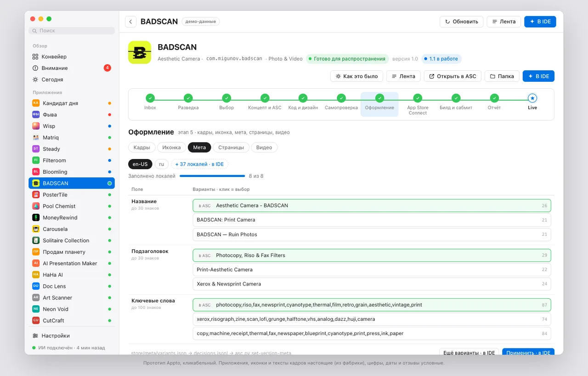
Task: Click the CutCraft app icon in the sidebar
Action: (36, 320)
